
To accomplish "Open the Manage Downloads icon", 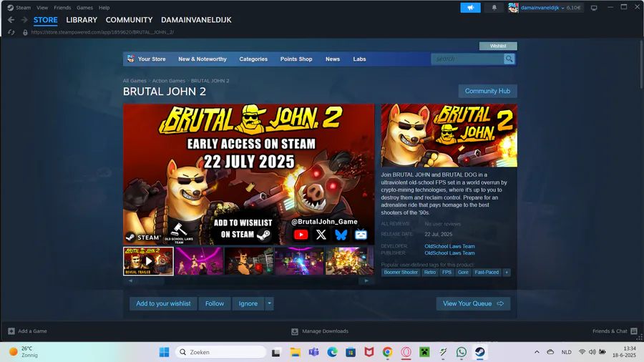I will tap(295, 331).
